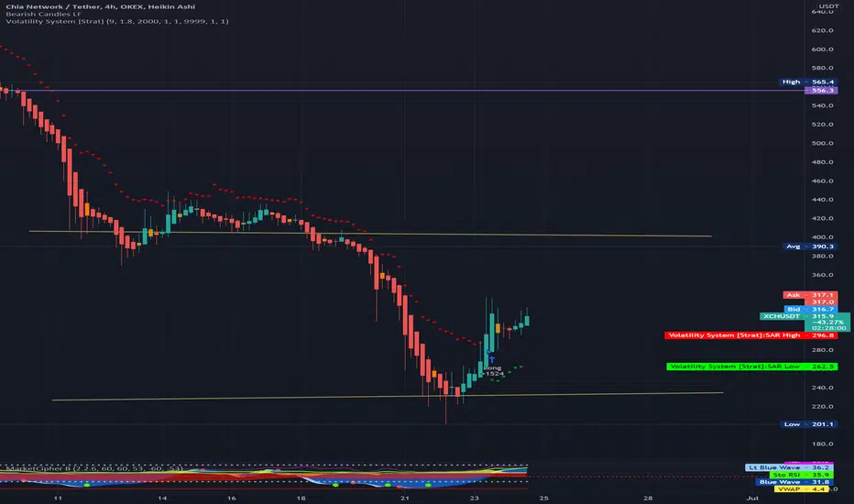Click the 440.0 price axis tick

[x=823, y=200]
